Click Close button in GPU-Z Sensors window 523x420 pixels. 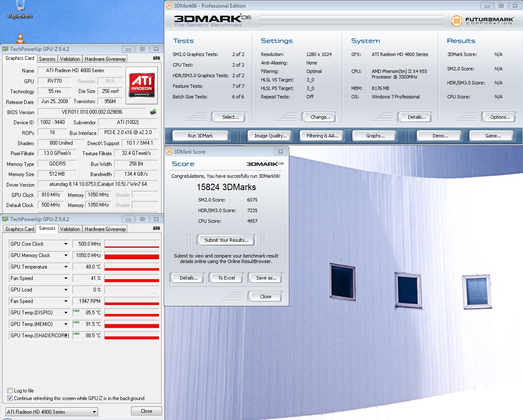pos(146,411)
